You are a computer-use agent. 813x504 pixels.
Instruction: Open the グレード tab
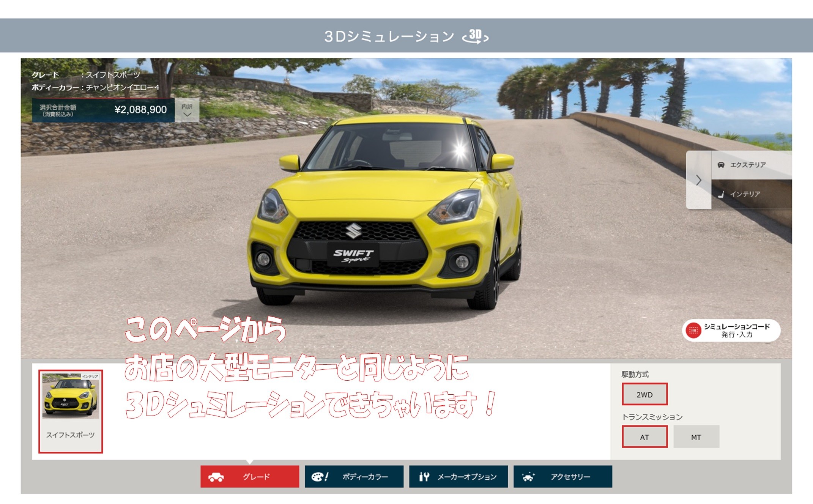[x=250, y=476]
